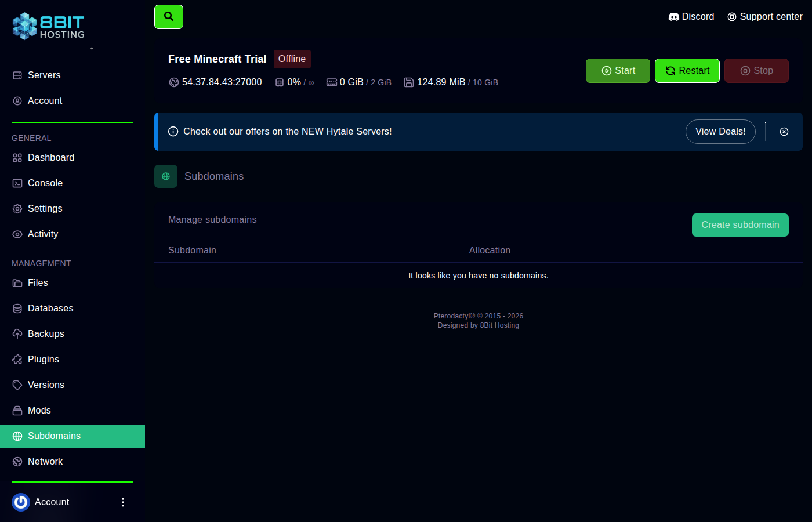
Task: Restart the server
Action: pyautogui.click(x=687, y=71)
